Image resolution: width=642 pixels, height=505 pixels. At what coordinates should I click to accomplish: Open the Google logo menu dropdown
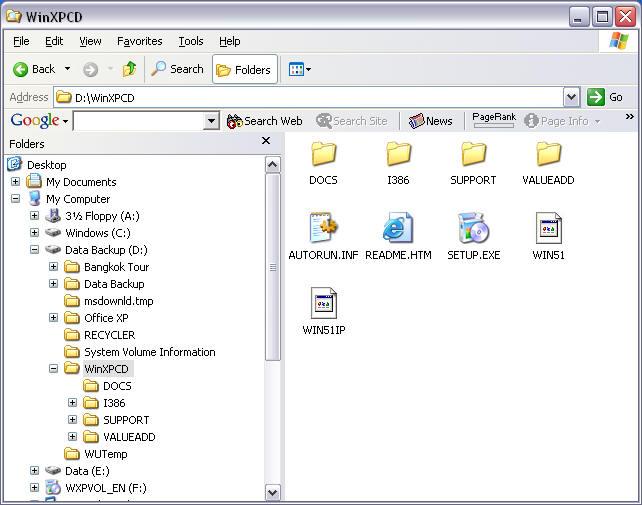point(39,121)
